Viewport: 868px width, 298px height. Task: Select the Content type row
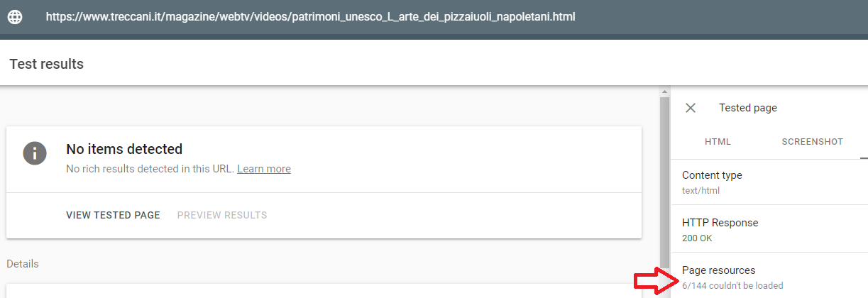(x=769, y=182)
